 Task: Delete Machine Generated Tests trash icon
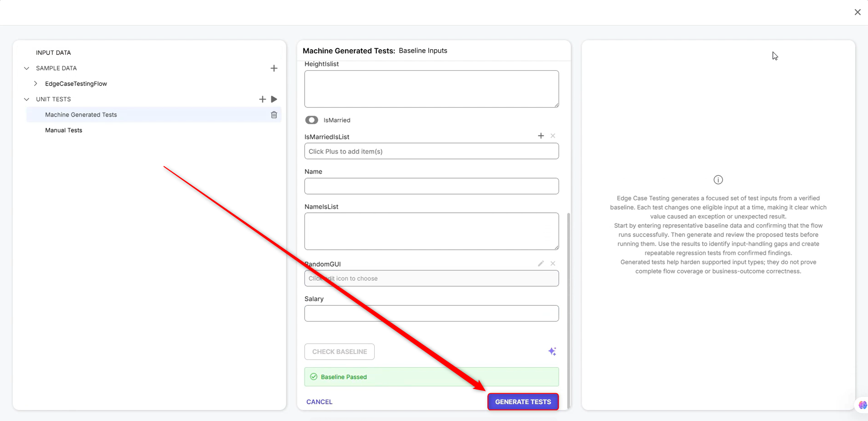(274, 115)
